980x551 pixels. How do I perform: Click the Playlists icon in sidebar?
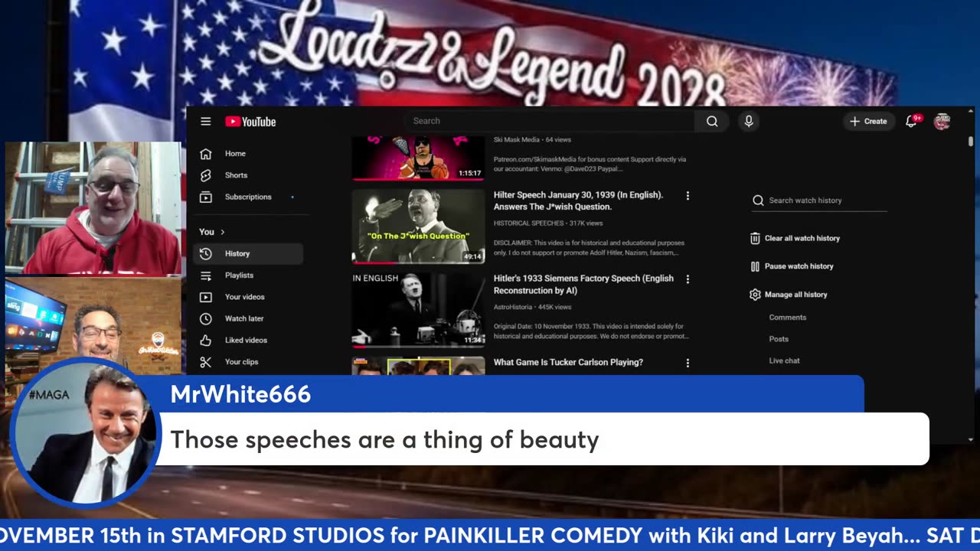pyautogui.click(x=205, y=275)
